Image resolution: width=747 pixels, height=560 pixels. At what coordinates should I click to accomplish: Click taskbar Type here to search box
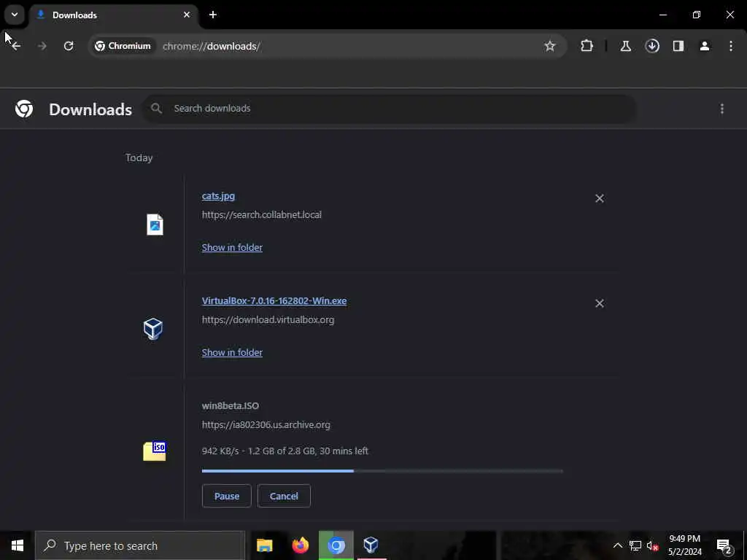(140, 545)
